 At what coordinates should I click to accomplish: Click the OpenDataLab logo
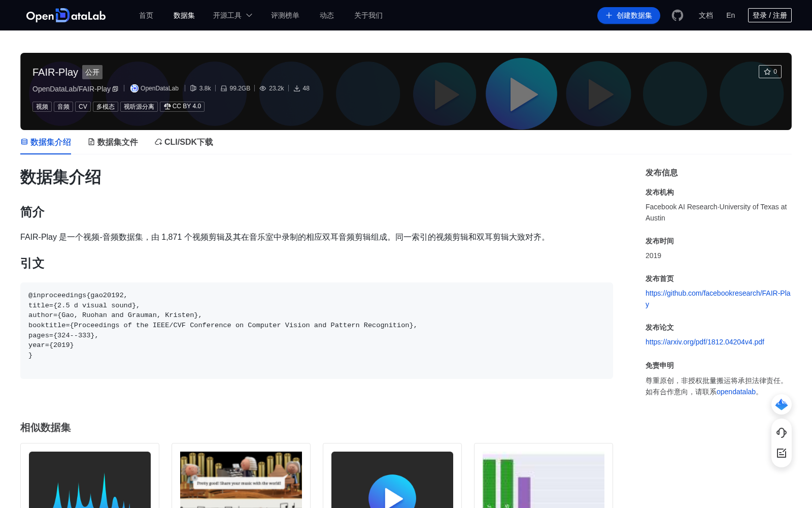pyautogui.click(x=66, y=15)
